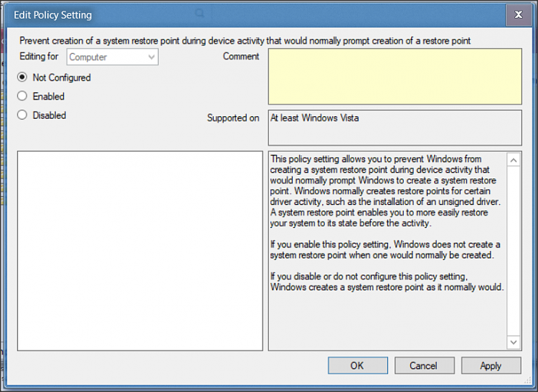Click the policy description text area
538x392 pixels.
click(387, 250)
